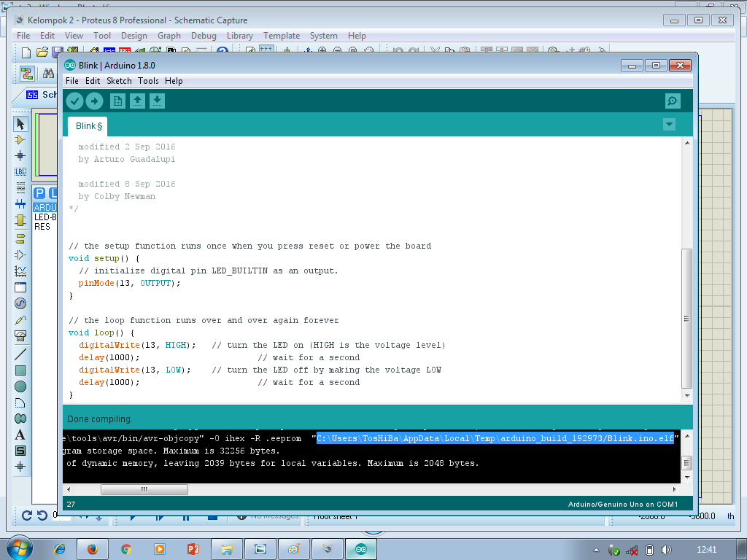The width and height of the screenshot is (747, 560).
Task: Open Arduino Sketch menu
Action: [119, 81]
